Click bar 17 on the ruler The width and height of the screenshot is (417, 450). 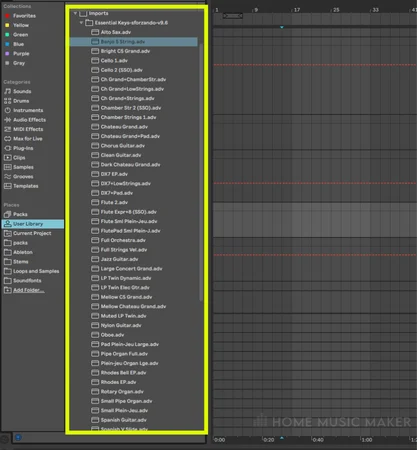pyautogui.click(x=297, y=10)
